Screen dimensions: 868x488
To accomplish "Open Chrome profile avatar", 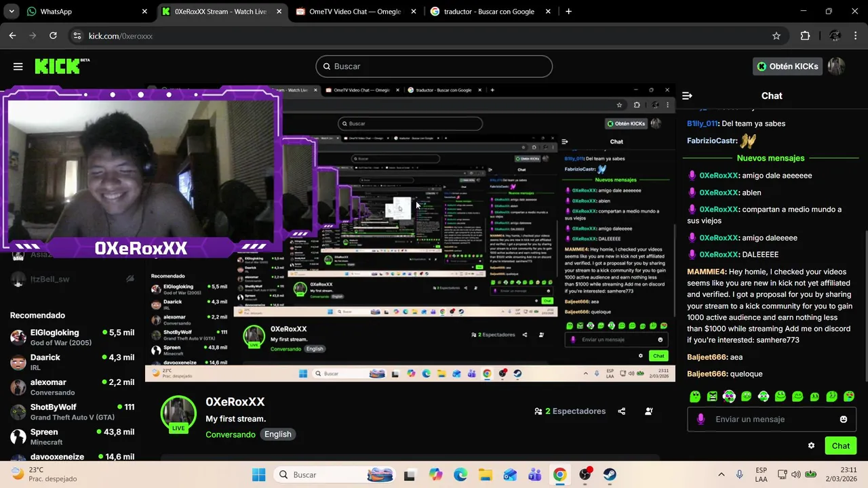I will coord(835,36).
